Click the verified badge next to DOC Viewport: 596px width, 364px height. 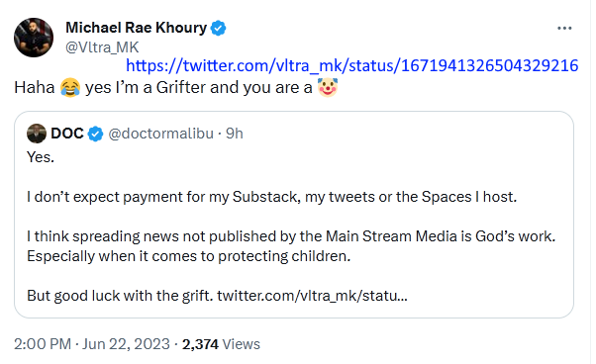pos(95,134)
